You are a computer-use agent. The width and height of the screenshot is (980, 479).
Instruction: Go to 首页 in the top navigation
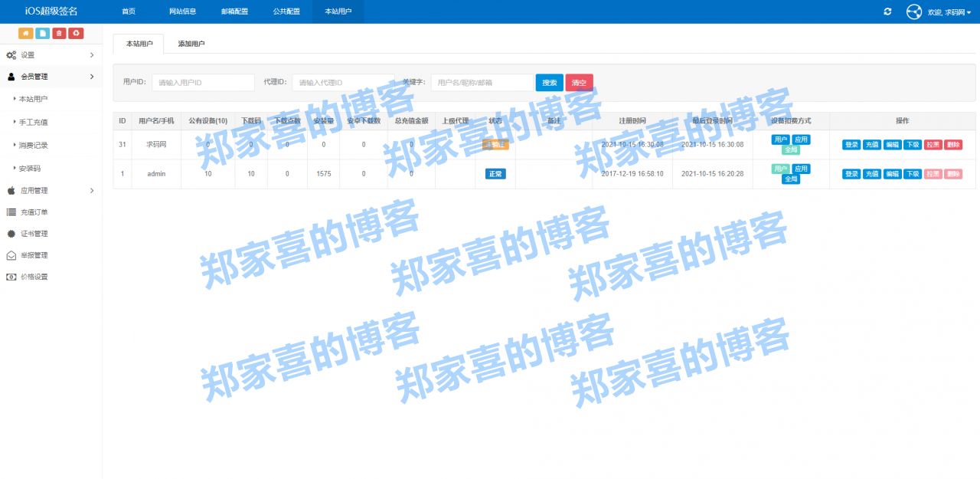pos(129,11)
